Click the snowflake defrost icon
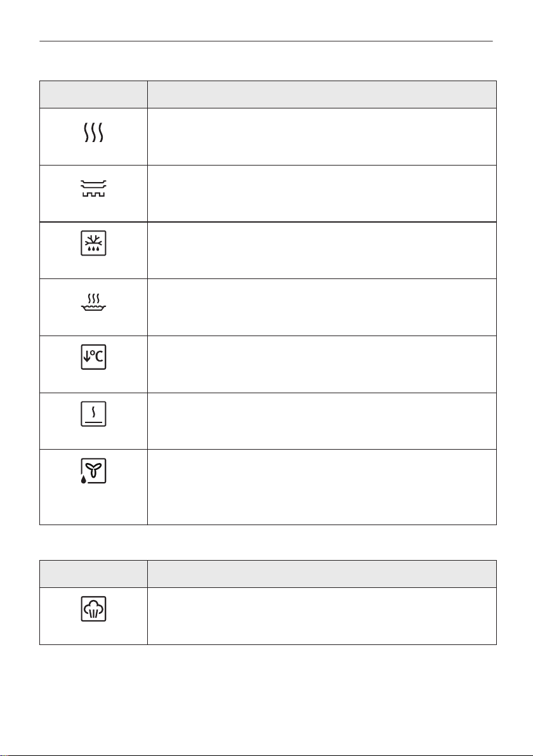Screen dimensions: 533x756 (x=93, y=243)
